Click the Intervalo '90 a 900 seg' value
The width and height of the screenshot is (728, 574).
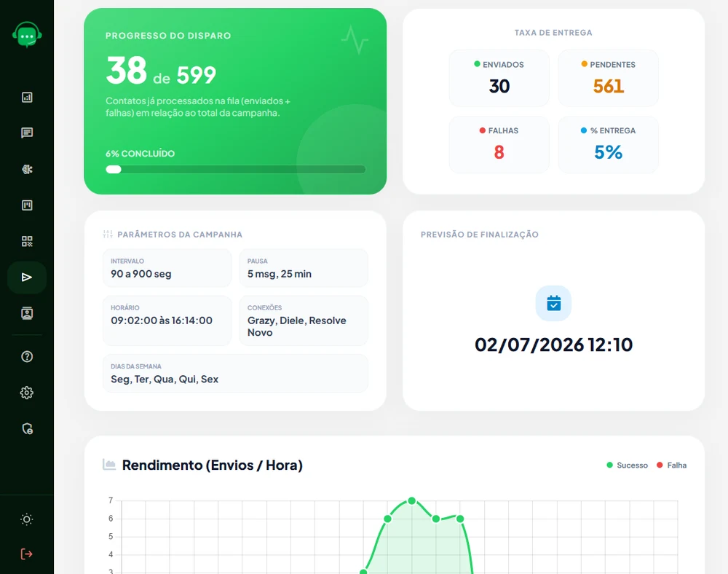coord(141,274)
